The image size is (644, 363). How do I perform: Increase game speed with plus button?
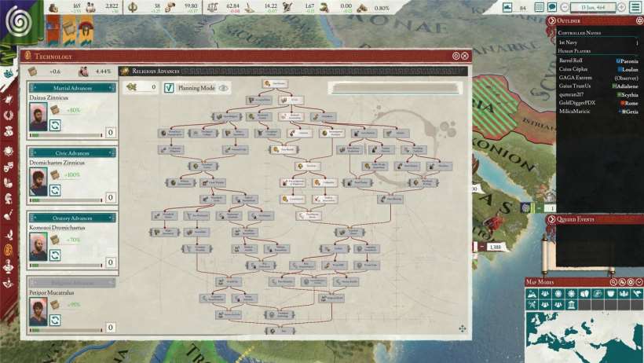pyautogui.click(x=622, y=7)
